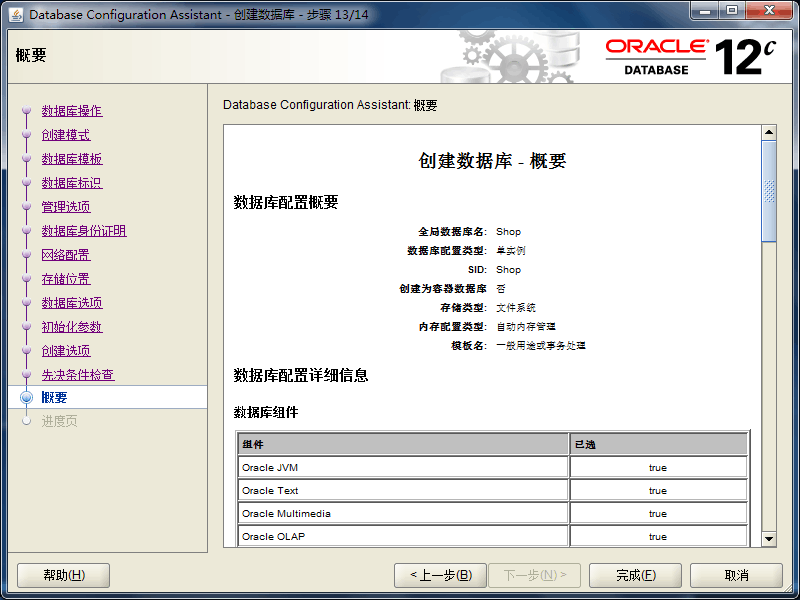Select the 数据库选项 step
Screen dimensions: 800x600
click(x=71, y=303)
